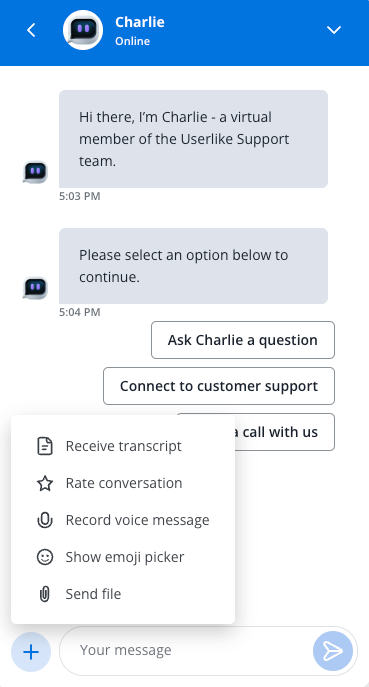Click the document icon beside Receive transcript
This screenshot has height=687, width=369.
45,446
